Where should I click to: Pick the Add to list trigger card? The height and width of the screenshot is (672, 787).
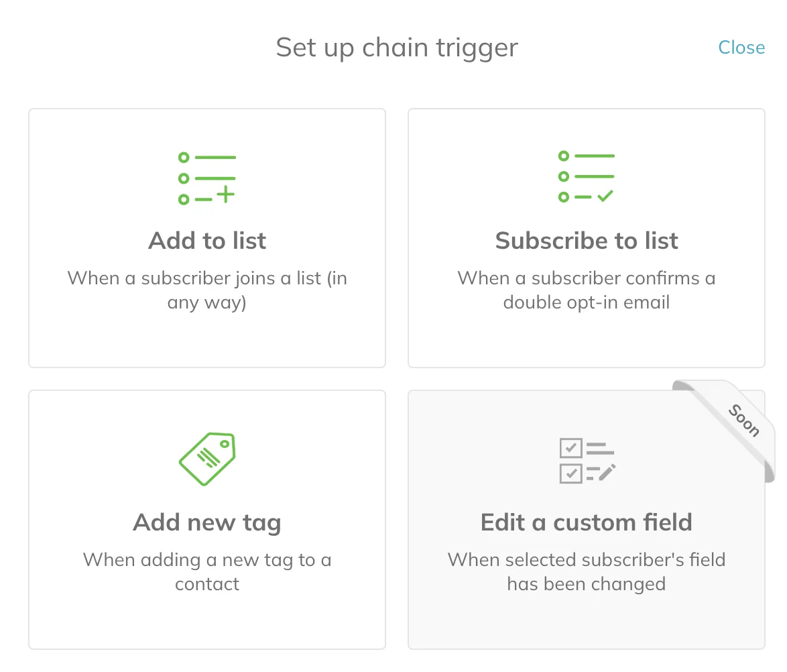click(206, 238)
